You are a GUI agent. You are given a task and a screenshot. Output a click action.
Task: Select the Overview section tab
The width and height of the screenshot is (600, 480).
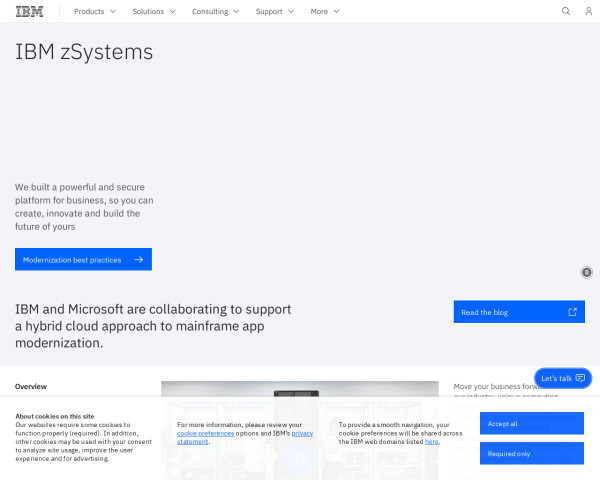[31, 386]
